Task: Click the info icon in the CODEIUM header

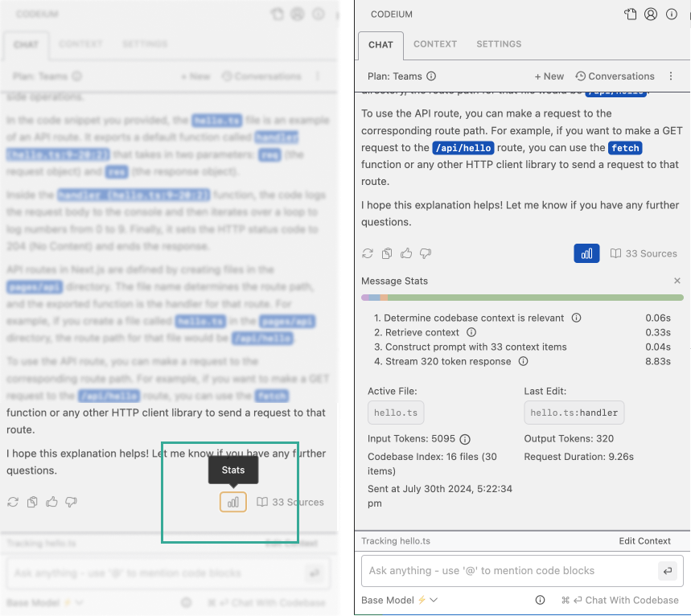Action: (x=671, y=14)
